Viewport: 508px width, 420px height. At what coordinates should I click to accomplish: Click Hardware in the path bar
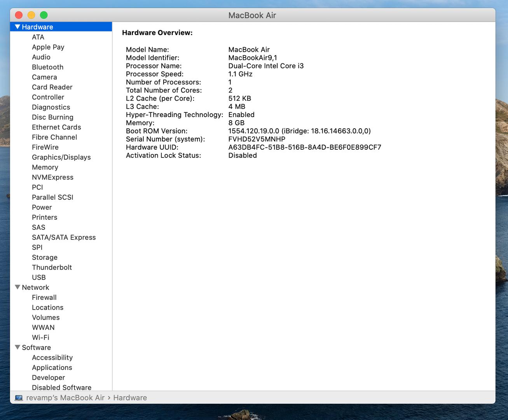(130, 398)
